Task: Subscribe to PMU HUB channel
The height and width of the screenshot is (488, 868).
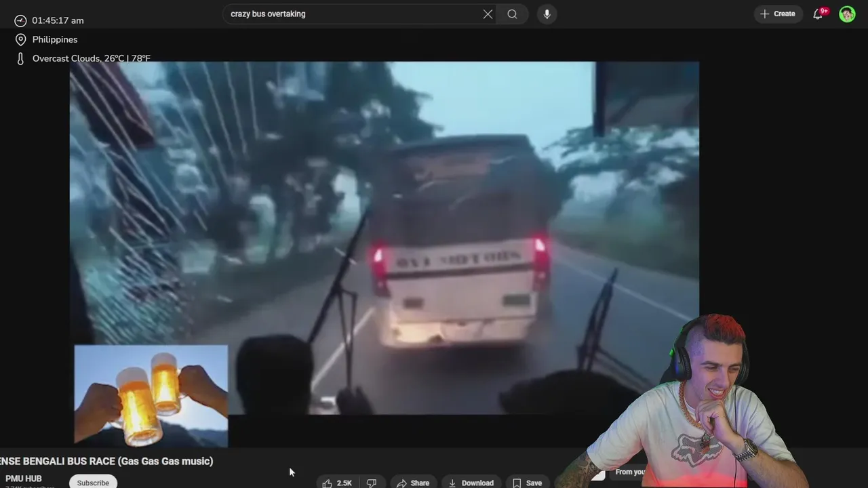Action: tap(93, 483)
